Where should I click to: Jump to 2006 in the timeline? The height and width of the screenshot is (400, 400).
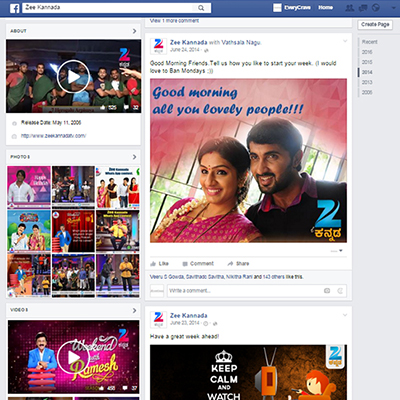click(367, 92)
